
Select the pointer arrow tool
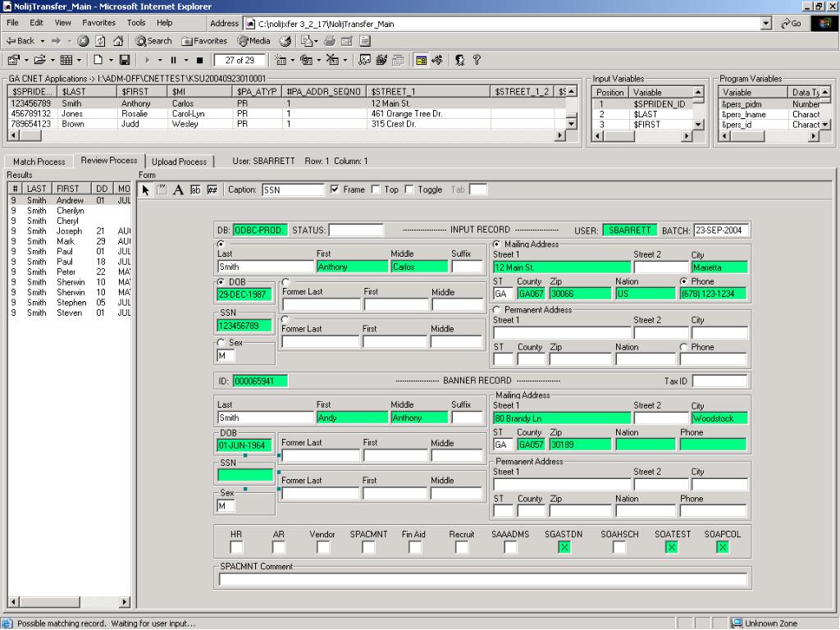[145, 189]
